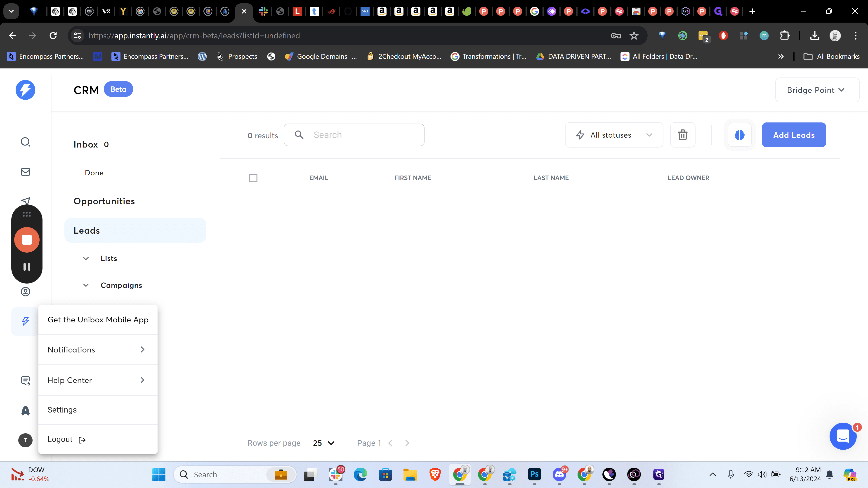Open the live chat bubble widget
Screen dimensions: 868x488
tap(843, 436)
